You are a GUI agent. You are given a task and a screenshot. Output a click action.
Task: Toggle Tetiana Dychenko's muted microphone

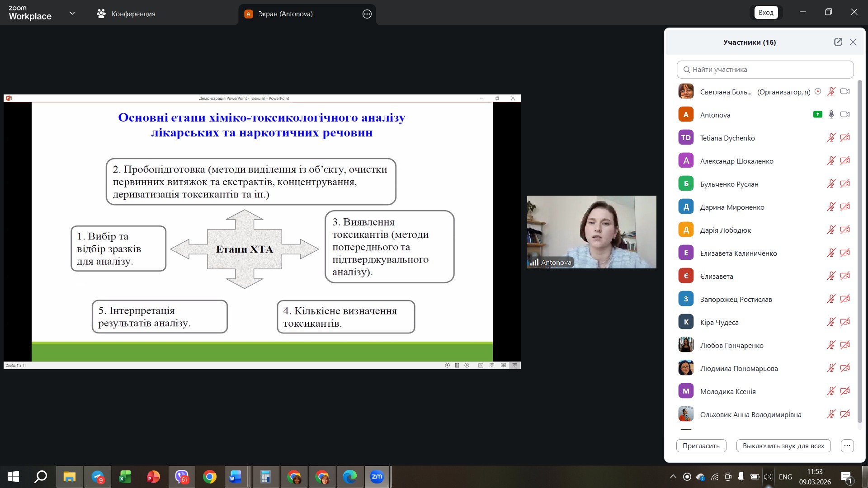tap(831, 138)
